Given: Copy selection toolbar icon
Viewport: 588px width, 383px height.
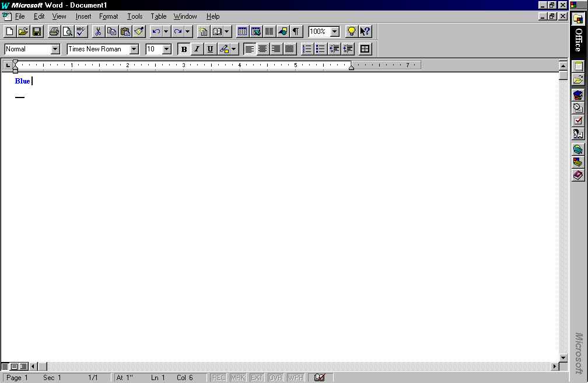Looking at the screenshot, I should [112, 32].
